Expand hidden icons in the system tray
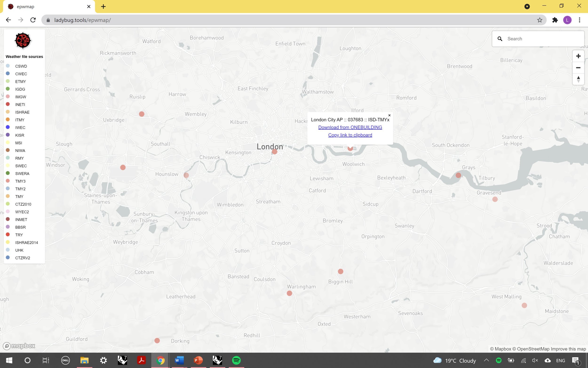Screen dimensions: 588x368 486,360
